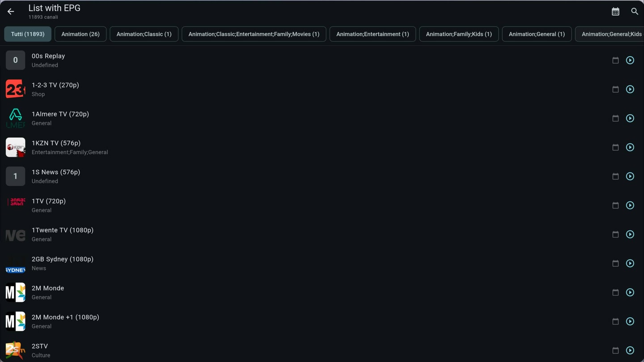The image size is (644, 362).
Task: Click the 2GB Sydney channel logo
Action: pos(15,263)
